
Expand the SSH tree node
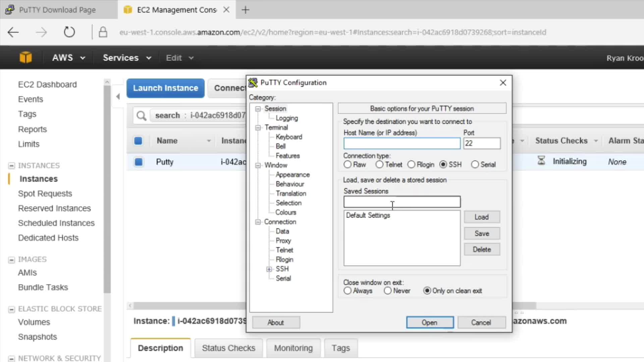[x=269, y=269]
